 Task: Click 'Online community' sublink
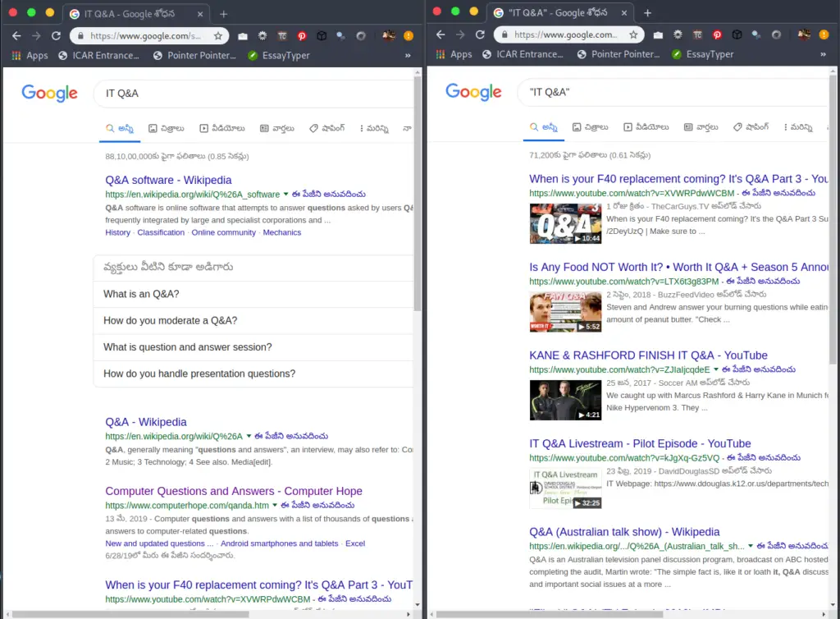pos(223,232)
